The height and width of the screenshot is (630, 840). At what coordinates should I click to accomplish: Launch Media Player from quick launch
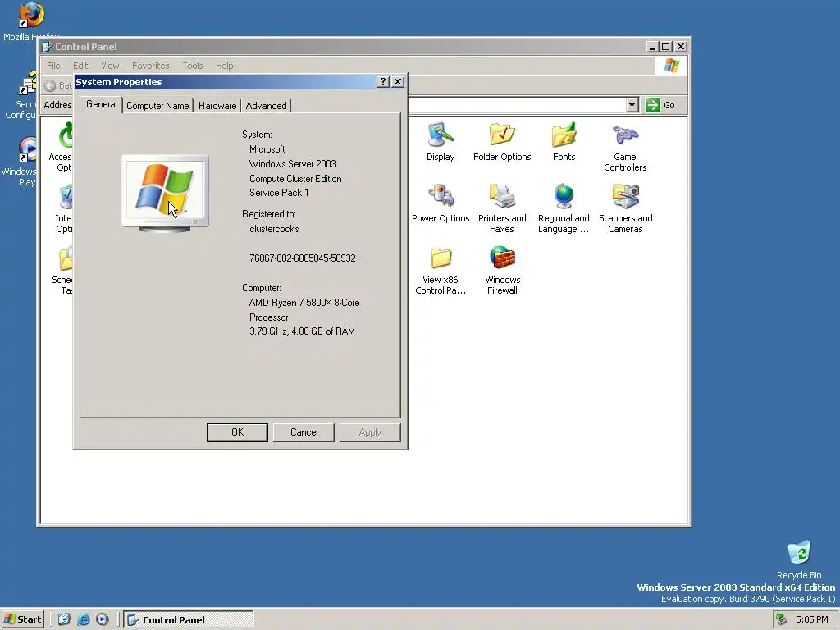click(x=103, y=619)
